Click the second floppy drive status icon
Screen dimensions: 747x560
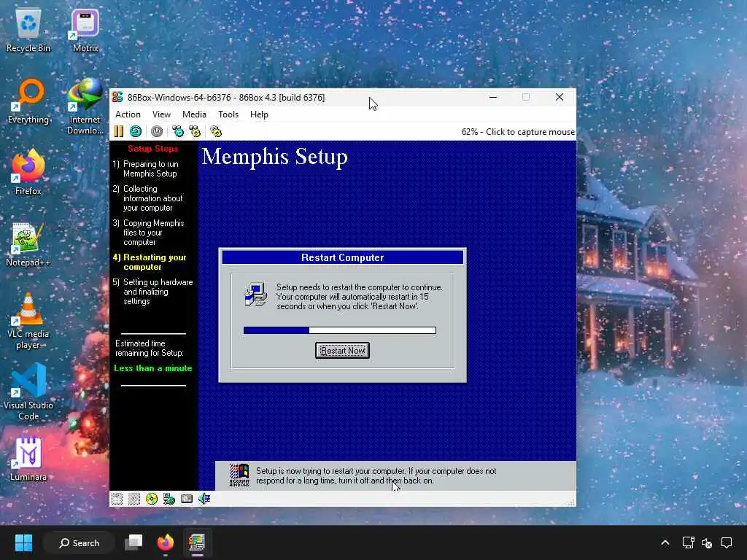(134, 499)
